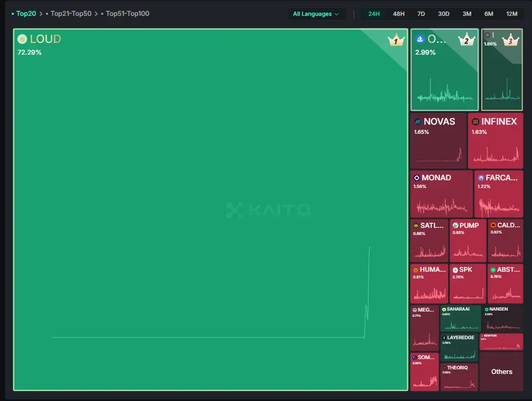Click the MONAD project icon

pos(417,178)
